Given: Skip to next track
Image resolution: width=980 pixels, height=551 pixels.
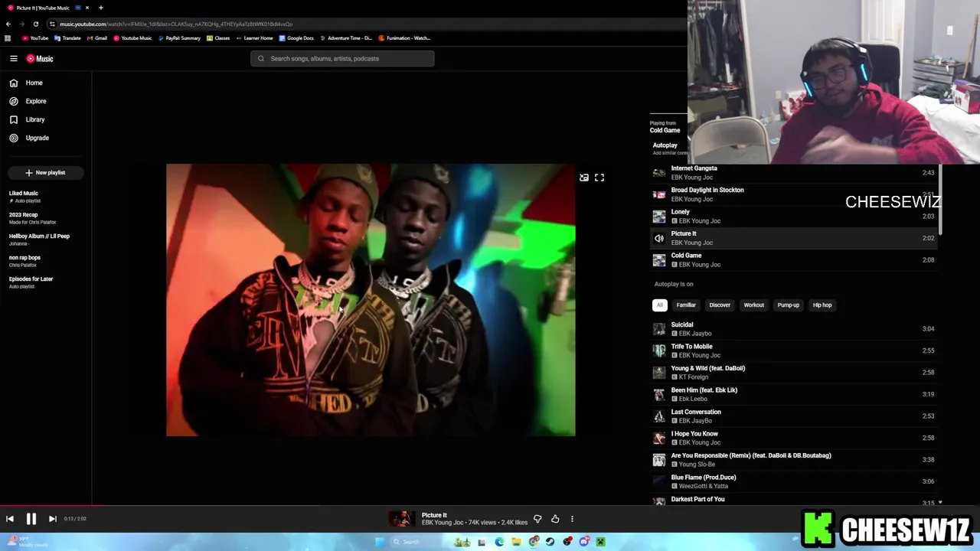Looking at the screenshot, I should coord(52,519).
